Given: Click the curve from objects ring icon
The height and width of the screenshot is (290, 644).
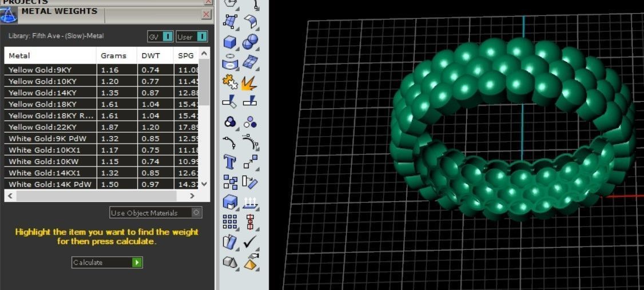Looking at the screenshot, I should [230, 62].
